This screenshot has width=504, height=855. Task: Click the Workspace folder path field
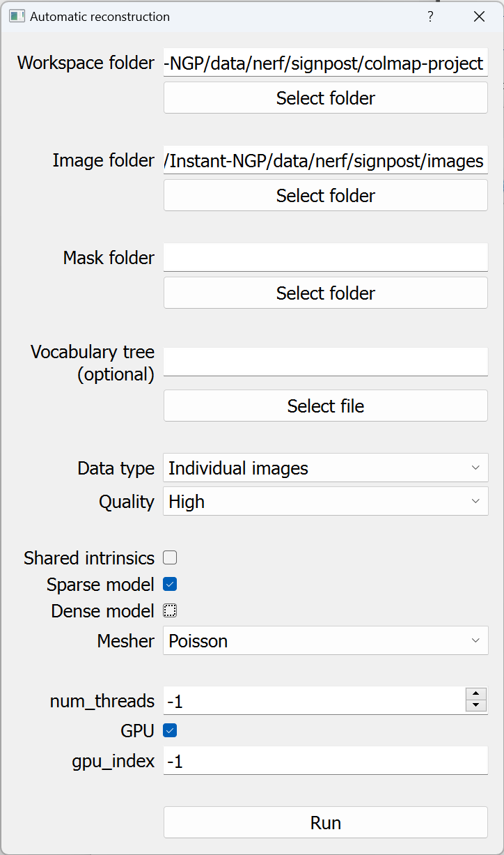[325, 63]
